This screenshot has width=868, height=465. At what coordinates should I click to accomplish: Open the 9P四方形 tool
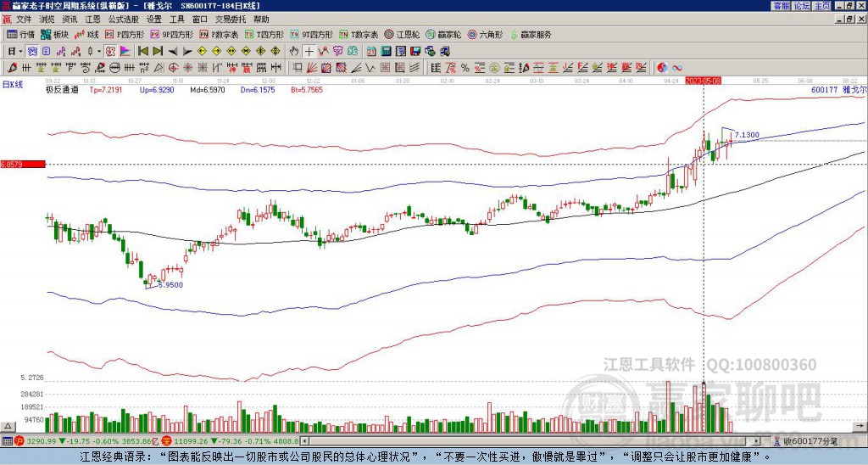point(171,34)
